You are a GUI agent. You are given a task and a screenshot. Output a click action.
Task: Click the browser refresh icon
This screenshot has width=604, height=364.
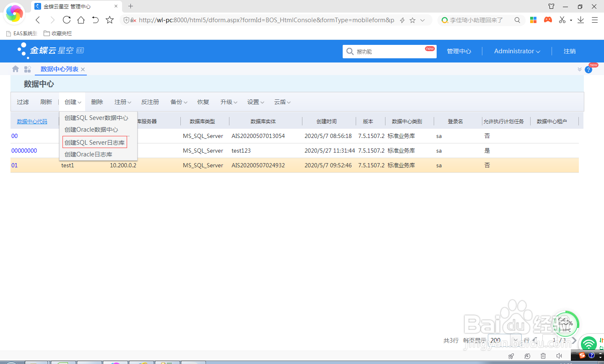(x=66, y=20)
